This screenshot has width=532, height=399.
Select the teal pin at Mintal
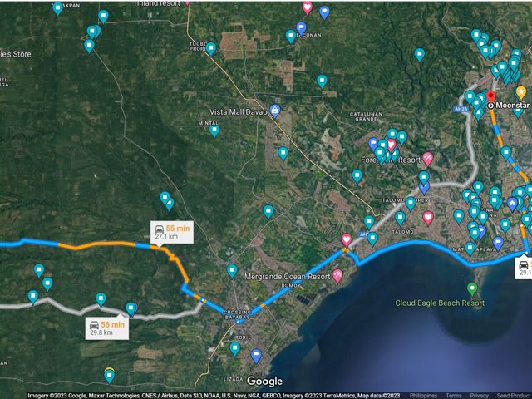(214, 131)
